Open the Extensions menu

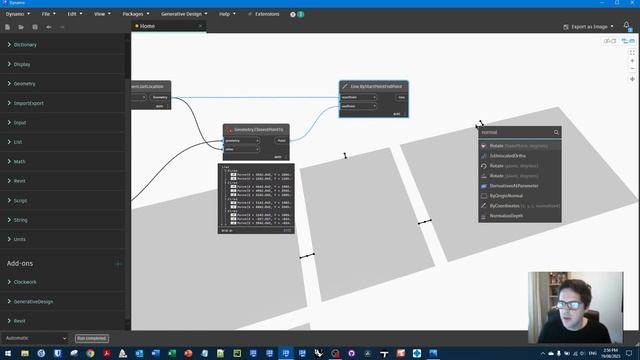coord(264,14)
